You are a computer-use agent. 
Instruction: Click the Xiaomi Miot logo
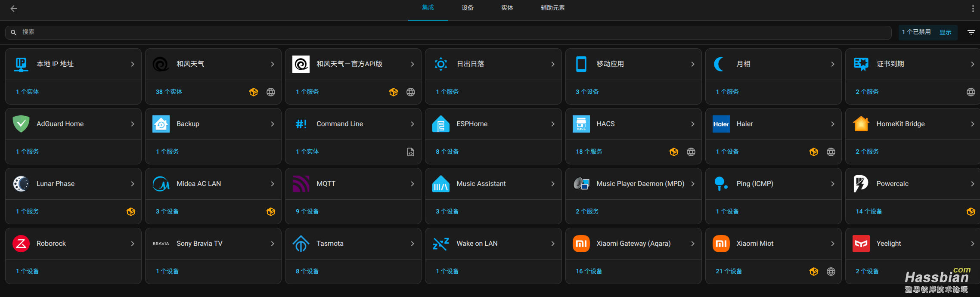(721, 244)
